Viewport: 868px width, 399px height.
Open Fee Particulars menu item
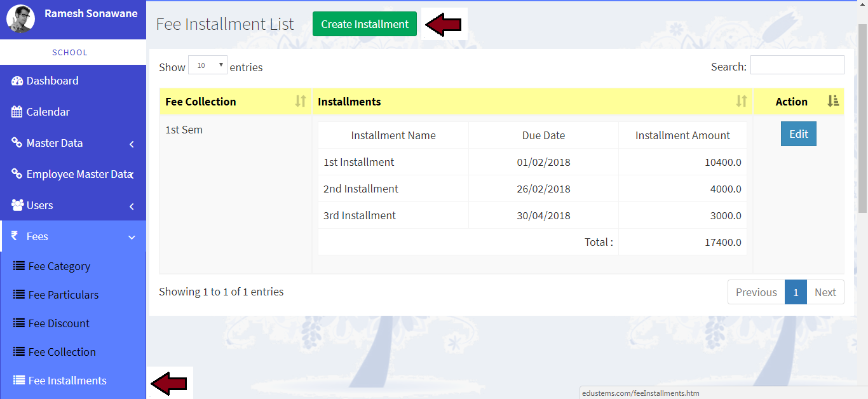click(63, 295)
